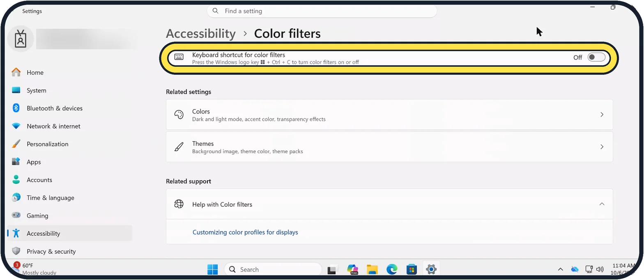Click the Themes setting title text
The height and width of the screenshot is (280, 644).
point(203,144)
